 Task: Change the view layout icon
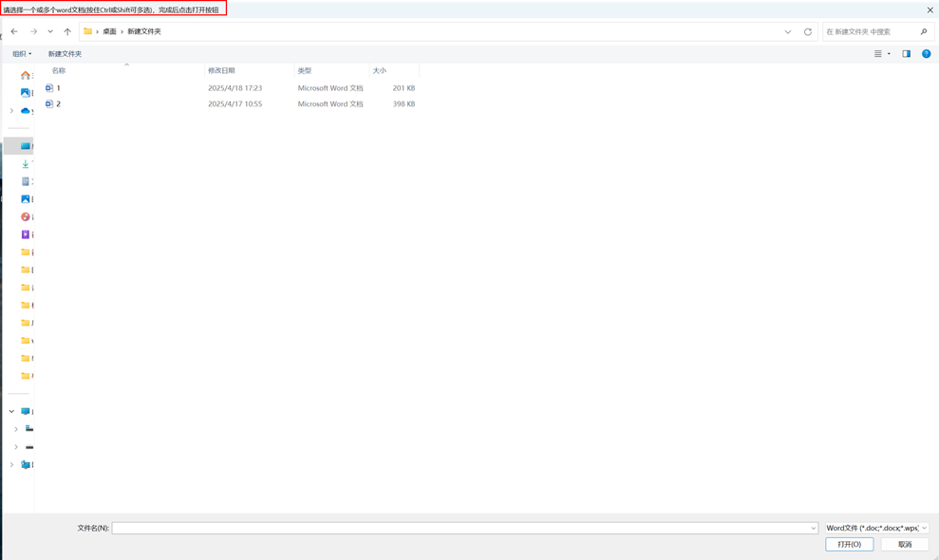(x=878, y=54)
